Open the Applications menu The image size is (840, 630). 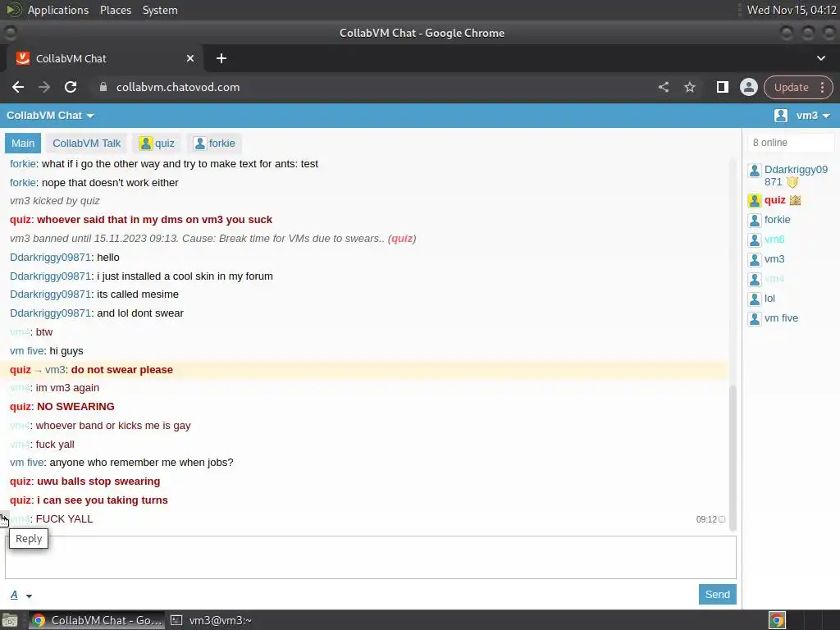pos(58,10)
